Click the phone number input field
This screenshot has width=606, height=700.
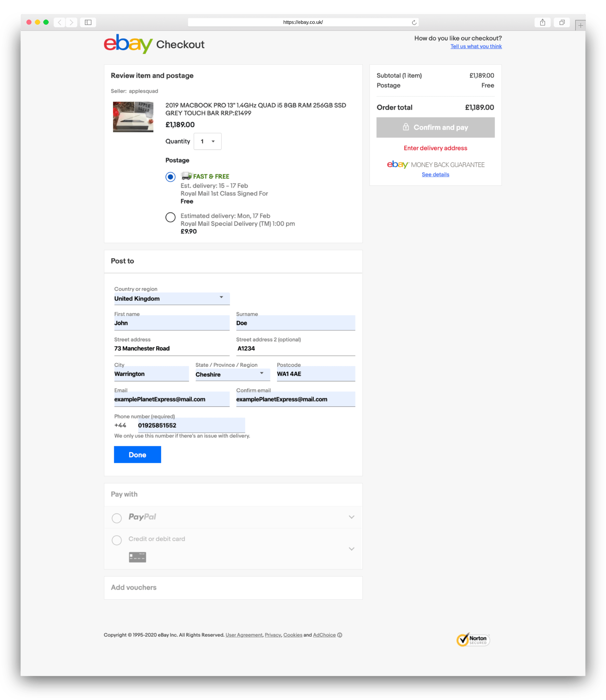click(191, 425)
